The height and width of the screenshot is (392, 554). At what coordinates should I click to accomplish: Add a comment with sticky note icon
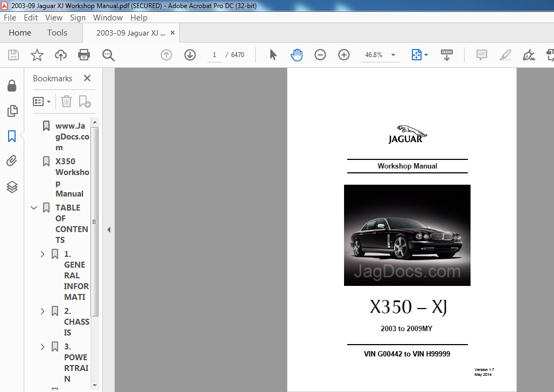click(x=481, y=55)
